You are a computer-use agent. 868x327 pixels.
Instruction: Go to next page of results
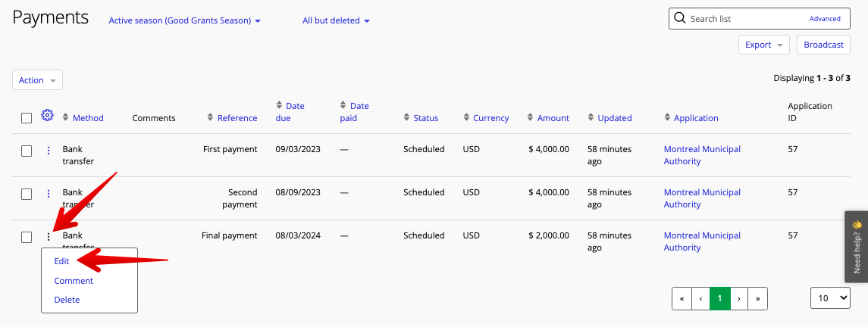point(739,298)
